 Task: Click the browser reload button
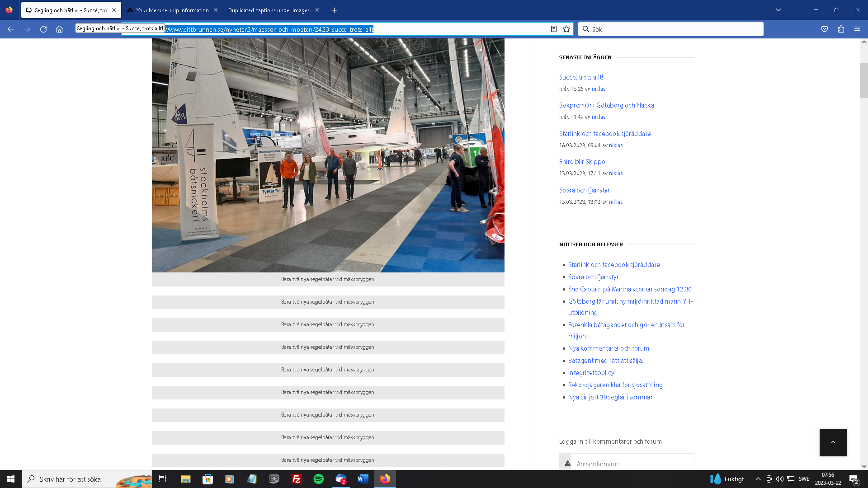43,29
